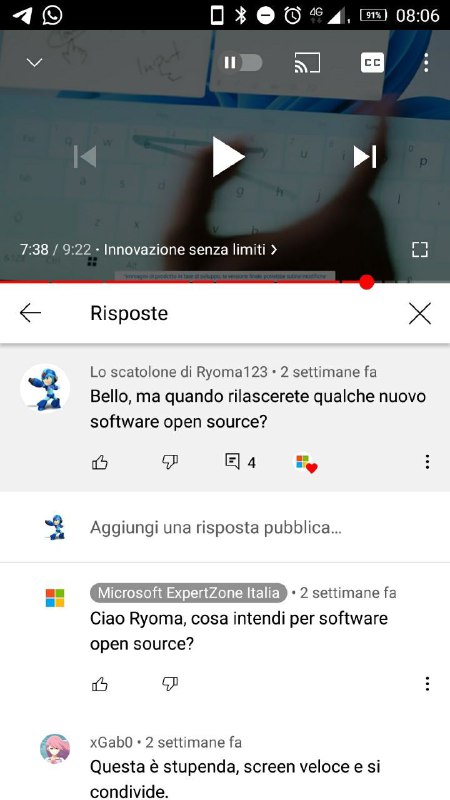
Task: Tap 'Aggiungi una risposta pubblica' field
Action: 215,528
